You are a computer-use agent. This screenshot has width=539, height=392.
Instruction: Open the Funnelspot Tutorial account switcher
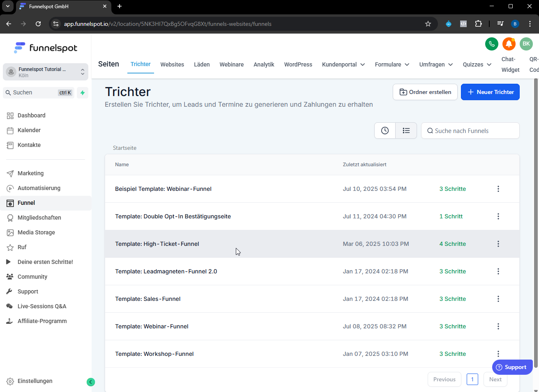point(46,72)
